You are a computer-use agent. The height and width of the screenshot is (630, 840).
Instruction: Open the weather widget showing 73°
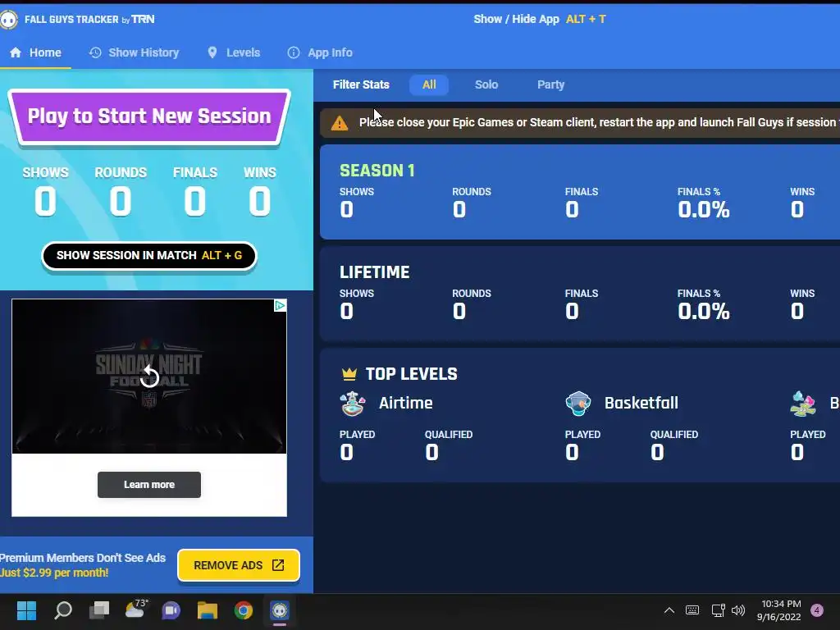point(135,609)
